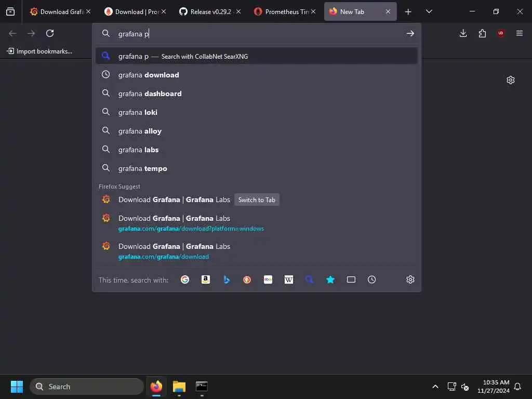Open the Firefox application menu
Viewport: 532px width, 399px height.
tap(520, 33)
